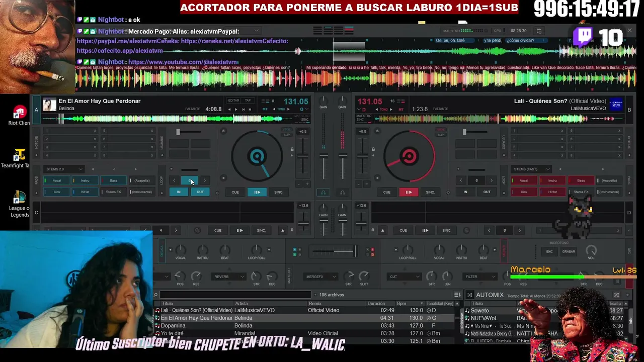Click the stop icon beside deck A jog wheel
The width and height of the screenshot is (644, 362).
[223, 178]
